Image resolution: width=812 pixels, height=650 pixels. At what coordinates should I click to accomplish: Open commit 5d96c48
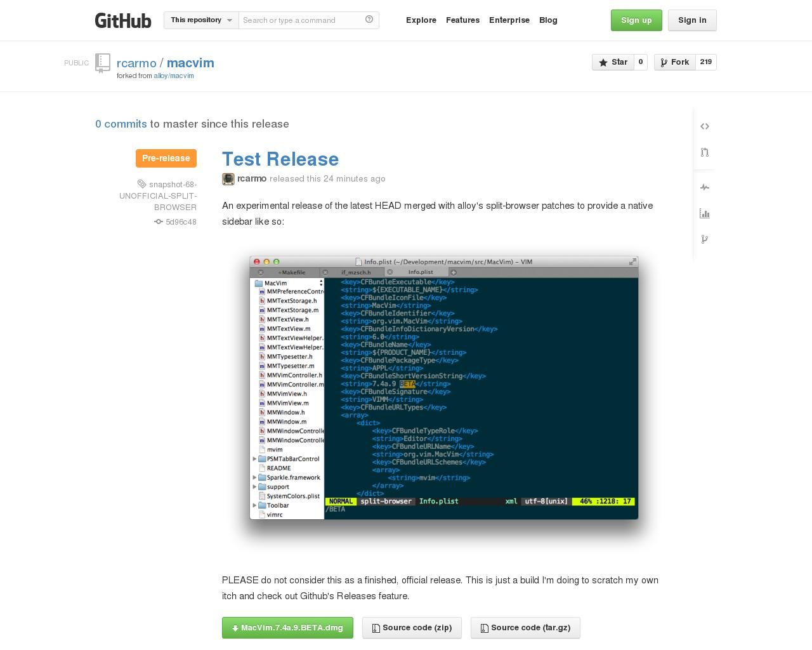(x=181, y=222)
